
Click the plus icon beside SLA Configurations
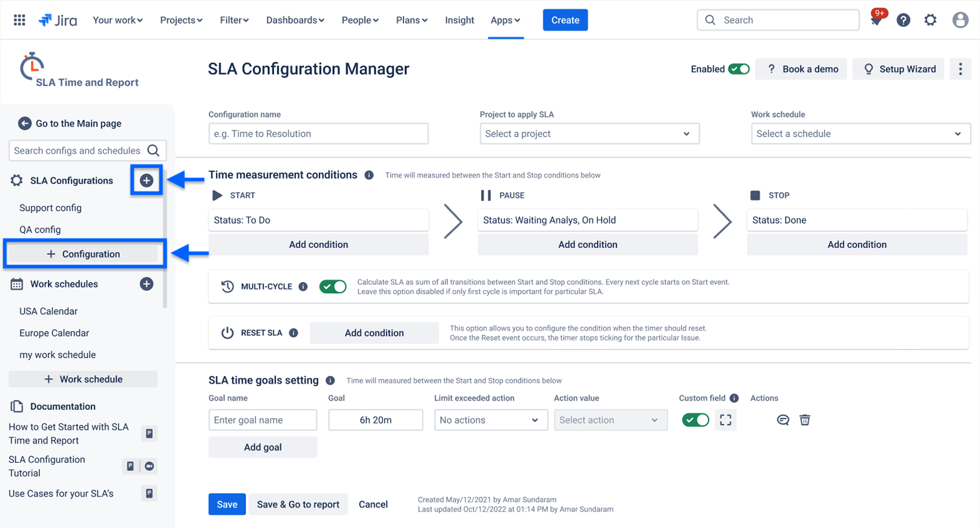pos(147,180)
